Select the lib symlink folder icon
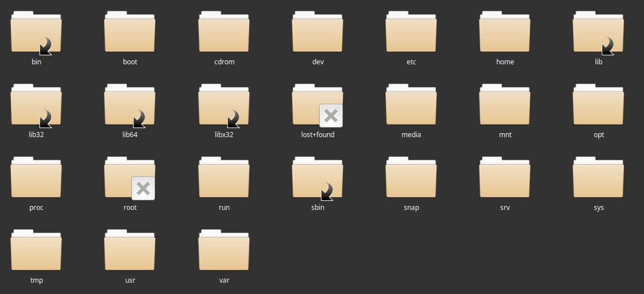Image resolution: width=644 pixels, height=294 pixels. point(598,32)
